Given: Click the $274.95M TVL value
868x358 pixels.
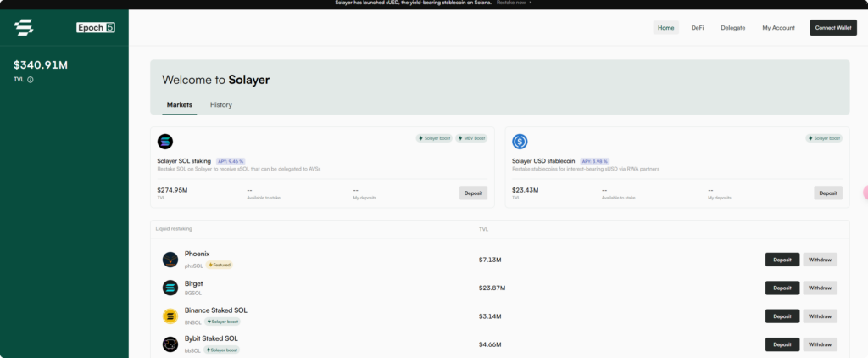Looking at the screenshot, I should (x=172, y=190).
